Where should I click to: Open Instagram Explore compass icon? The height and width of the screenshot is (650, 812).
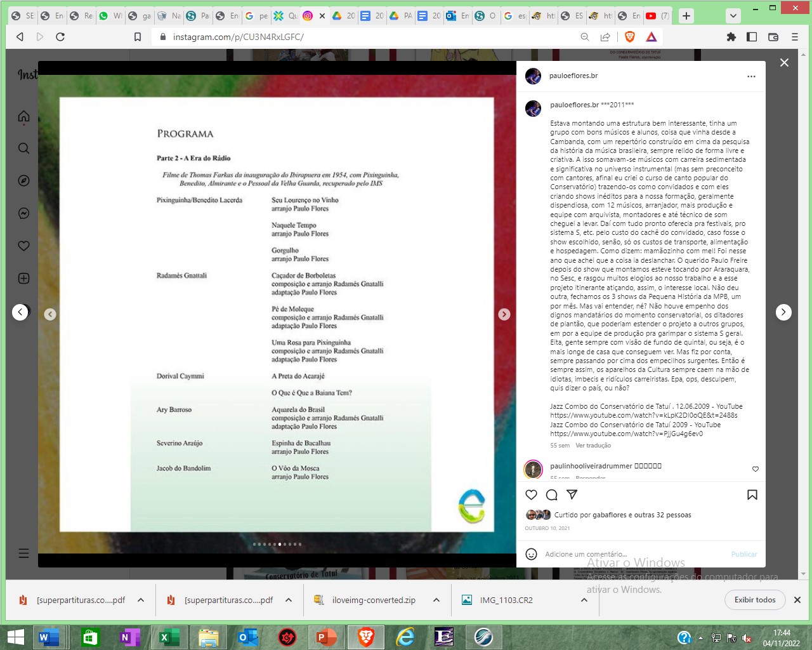click(x=24, y=181)
